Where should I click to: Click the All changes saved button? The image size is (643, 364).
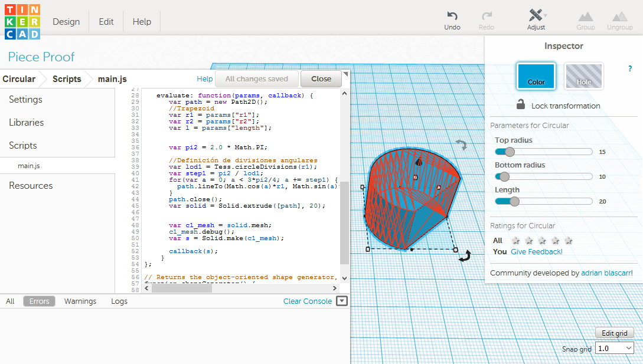257,78
